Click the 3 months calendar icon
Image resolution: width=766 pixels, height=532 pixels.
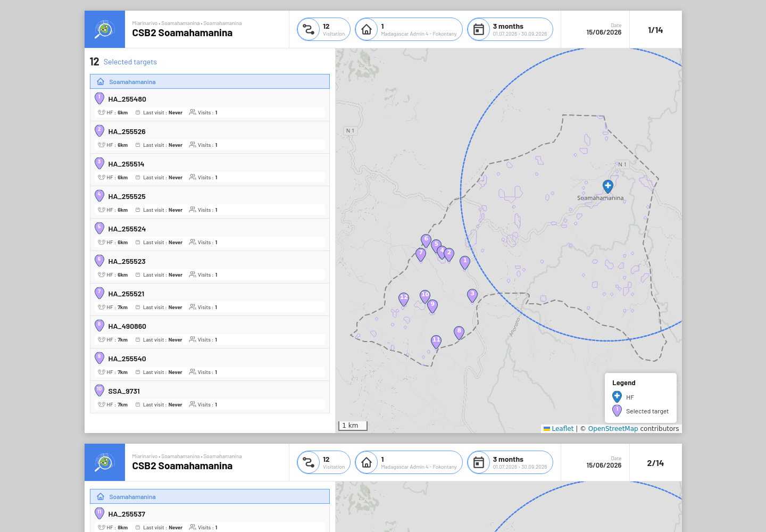pos(479,29)
